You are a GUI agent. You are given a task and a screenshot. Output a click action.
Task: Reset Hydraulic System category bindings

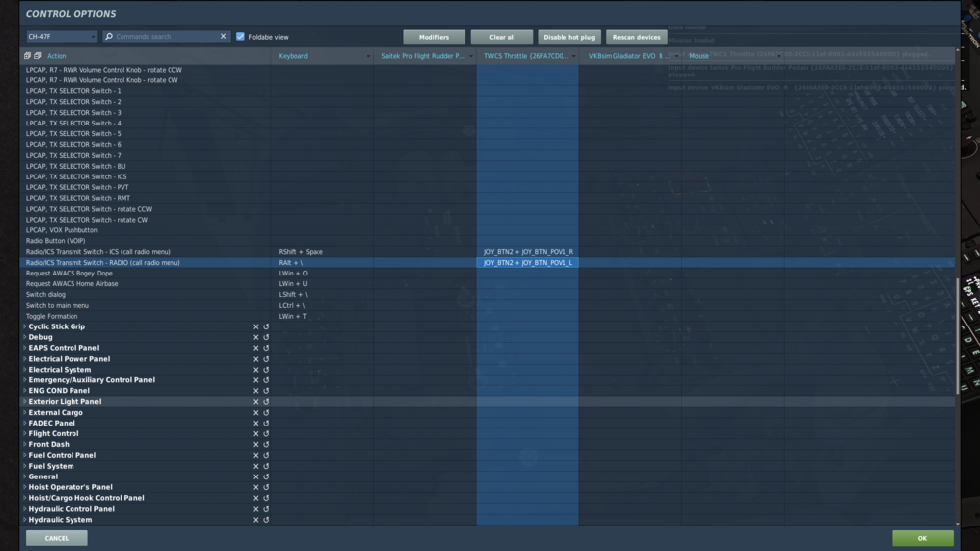(x=266, y=520)
